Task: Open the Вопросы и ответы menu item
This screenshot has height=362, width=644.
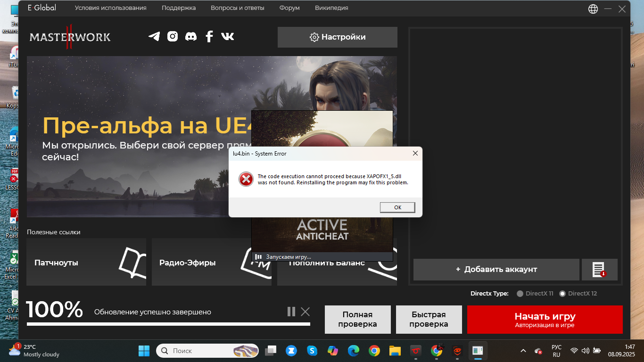Action: (238, 8)
